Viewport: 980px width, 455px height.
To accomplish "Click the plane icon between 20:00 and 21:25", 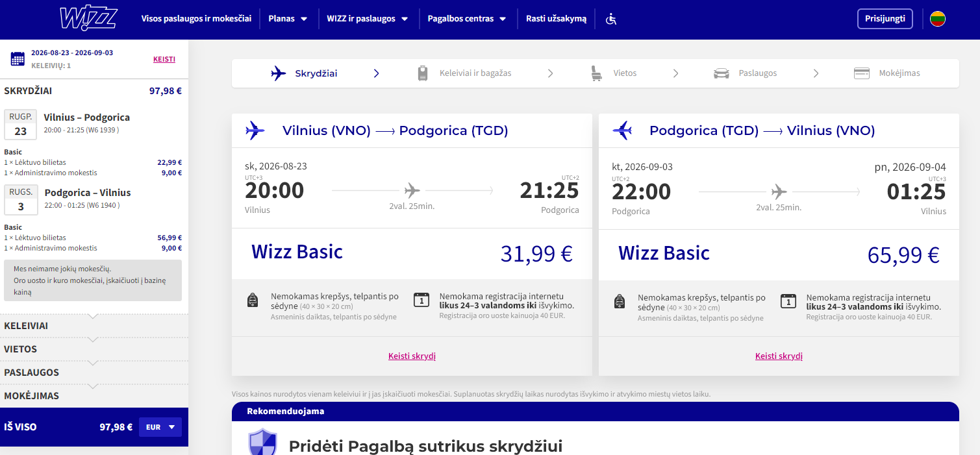I will tap(412, 191).
